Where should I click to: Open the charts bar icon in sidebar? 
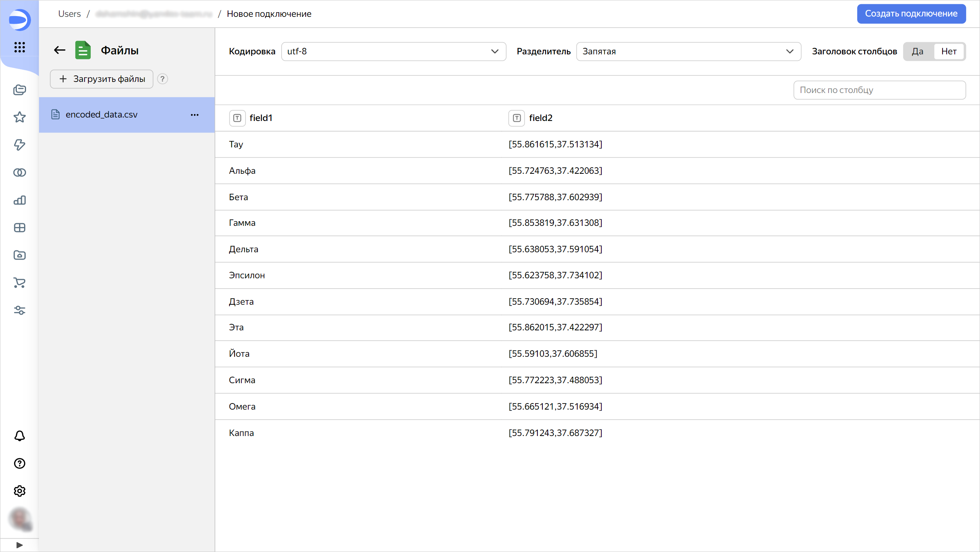tap(20, 200)
